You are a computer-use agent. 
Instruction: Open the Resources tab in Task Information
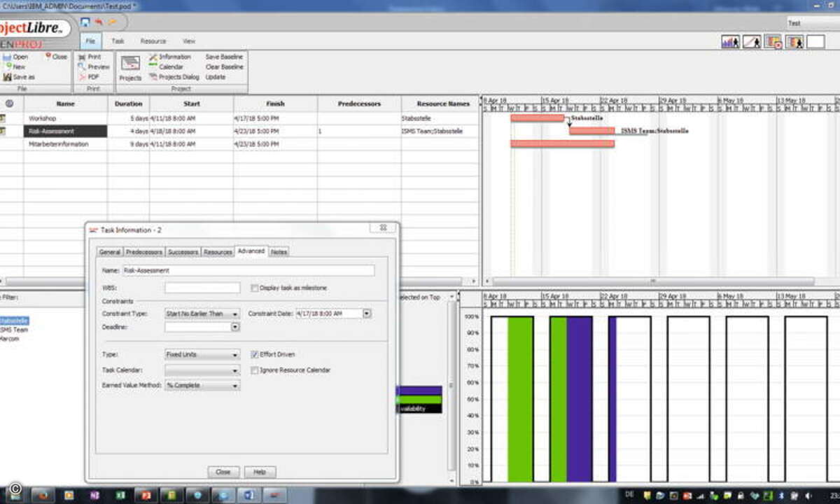tap(218, 252)
